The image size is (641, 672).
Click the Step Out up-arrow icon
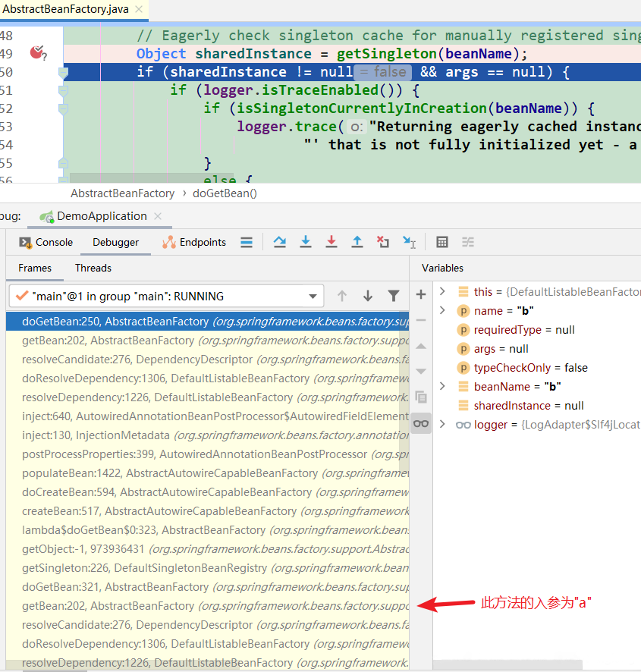pos(357,242)
